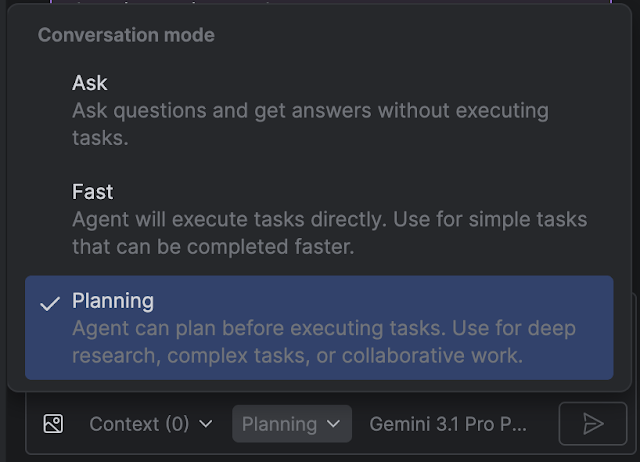Click the chevron beside the Planning button
640x462 pixels.
[334, 424]
